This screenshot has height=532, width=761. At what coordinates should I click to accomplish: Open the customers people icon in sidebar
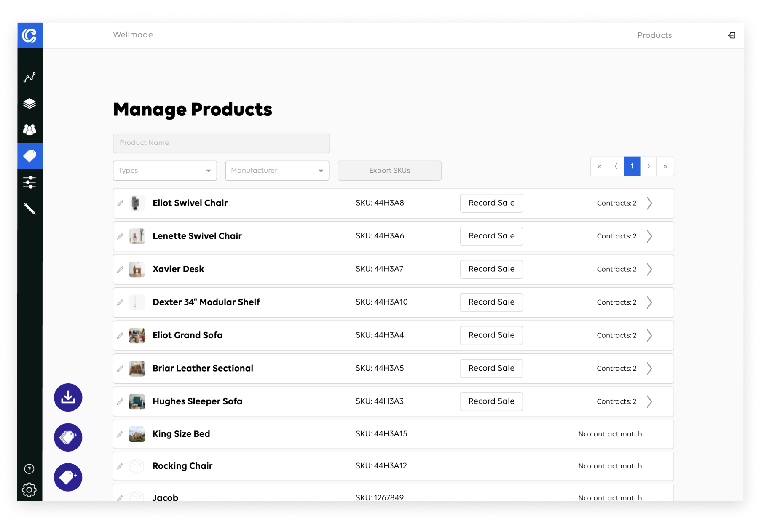click(x=29, y=130)
